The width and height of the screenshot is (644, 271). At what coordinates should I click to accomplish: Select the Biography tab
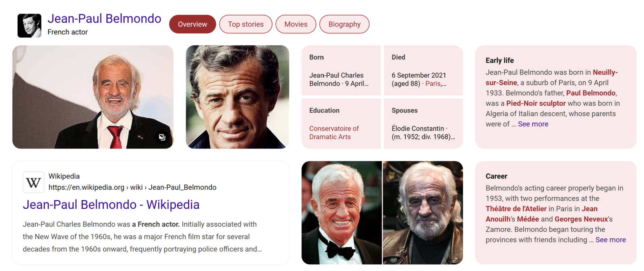pos(344,24)
